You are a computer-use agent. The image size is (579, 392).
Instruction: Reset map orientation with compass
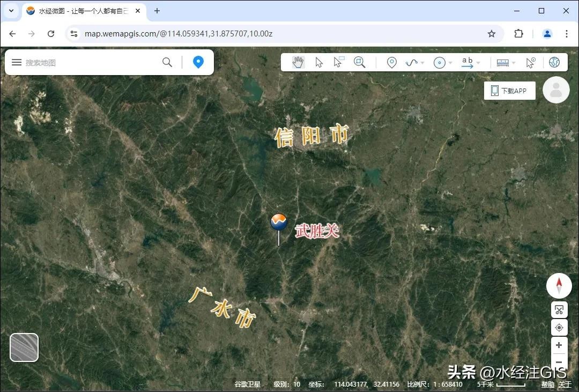tap(559, 286)
